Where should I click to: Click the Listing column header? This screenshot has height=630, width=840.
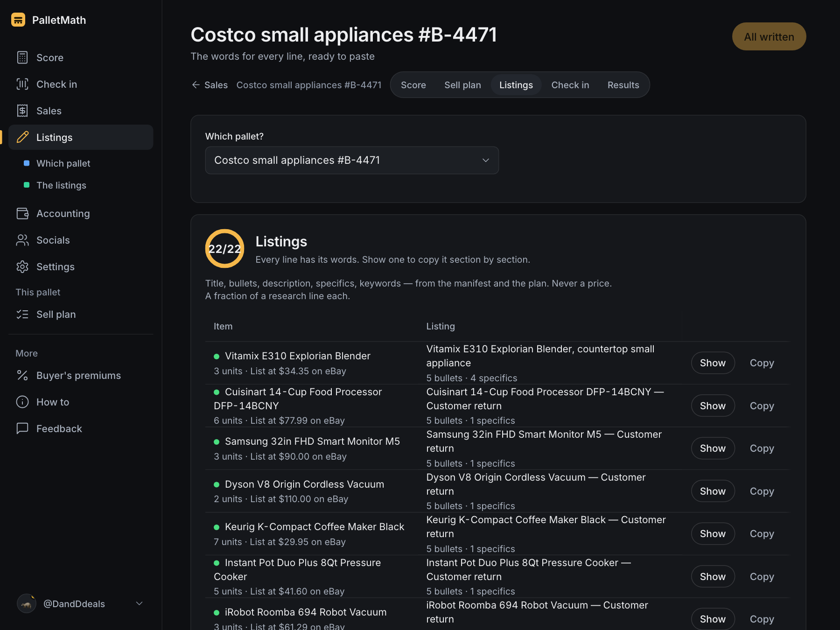(441, 326)
